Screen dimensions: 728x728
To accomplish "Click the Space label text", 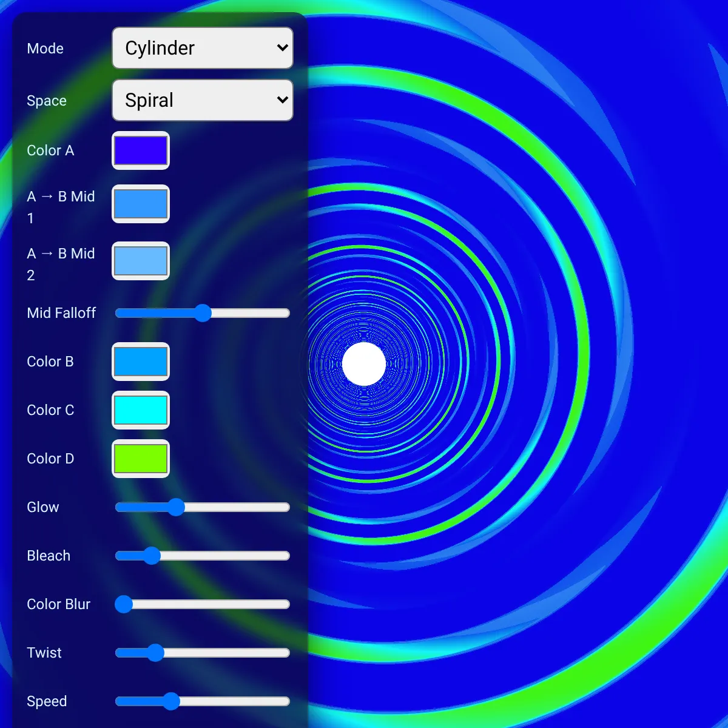I will pos(47,101).
